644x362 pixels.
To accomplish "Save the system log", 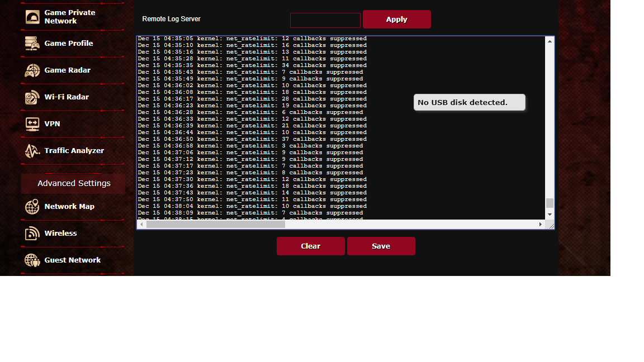I will (x=381, y=246).
